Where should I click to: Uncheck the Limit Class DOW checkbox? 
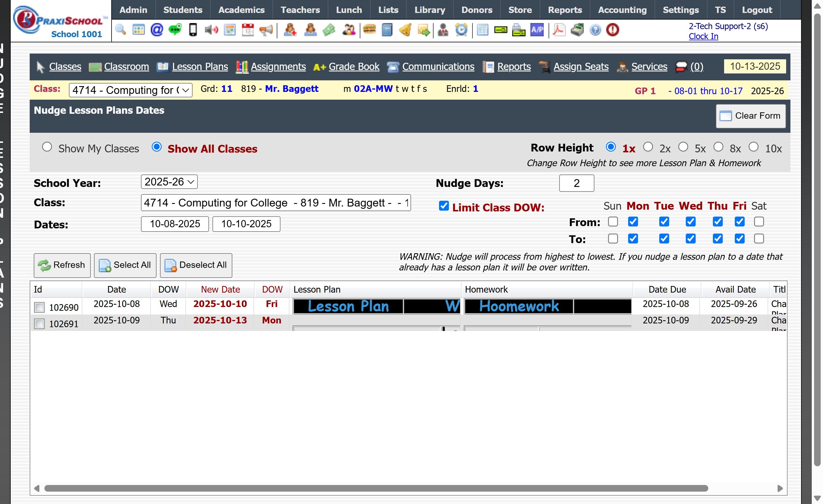[444, 206]
